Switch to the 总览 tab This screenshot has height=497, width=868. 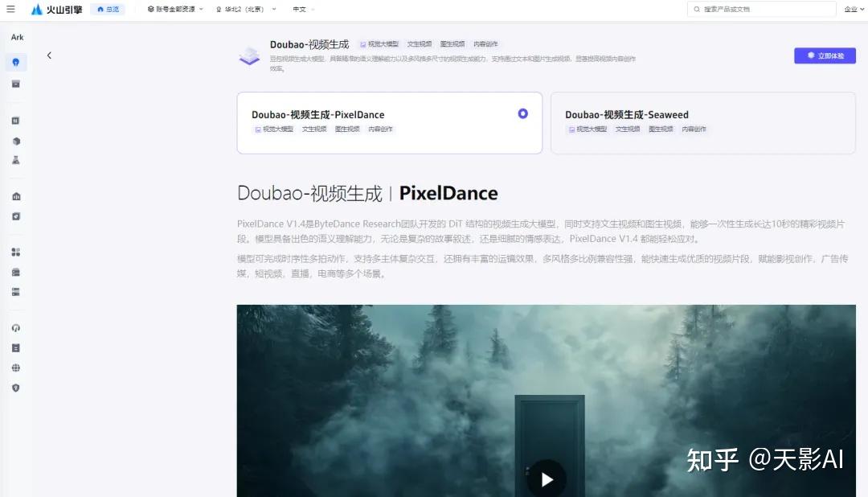point(108,9)
